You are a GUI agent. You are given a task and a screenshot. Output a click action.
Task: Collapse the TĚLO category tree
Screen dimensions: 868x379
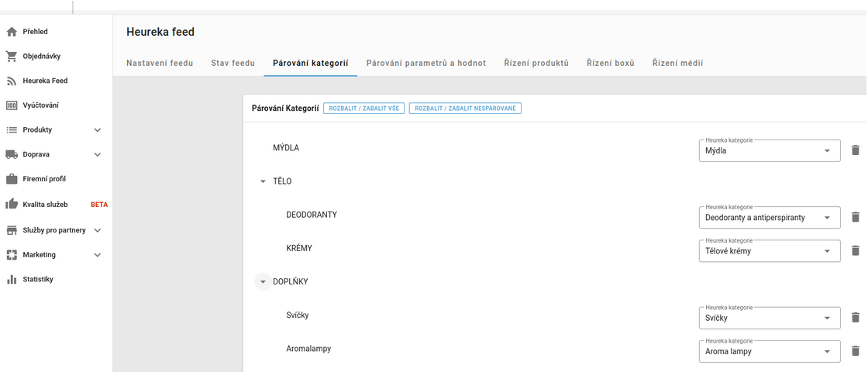263,181
